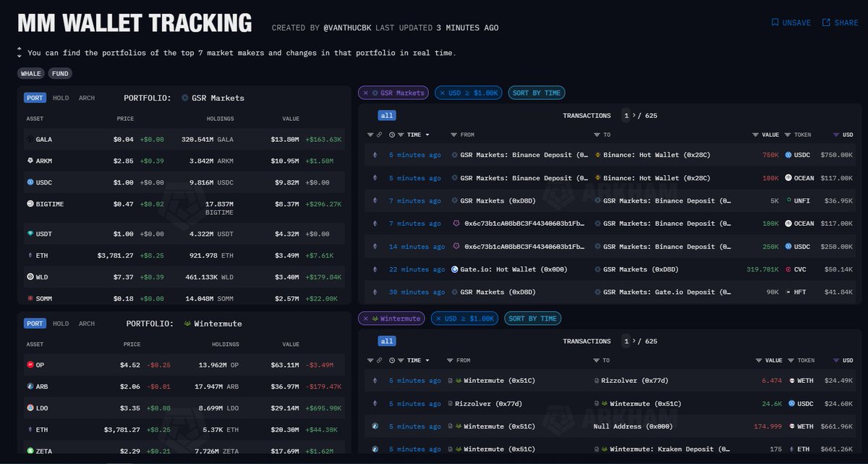Remove USD ≥ $1.00K filter in Wintermute panel
Screen dimensions: 868x464
(439, 319)
